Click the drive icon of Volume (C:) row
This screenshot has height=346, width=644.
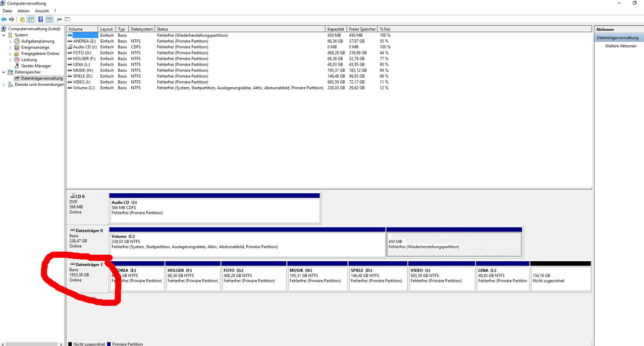(70, 88)
